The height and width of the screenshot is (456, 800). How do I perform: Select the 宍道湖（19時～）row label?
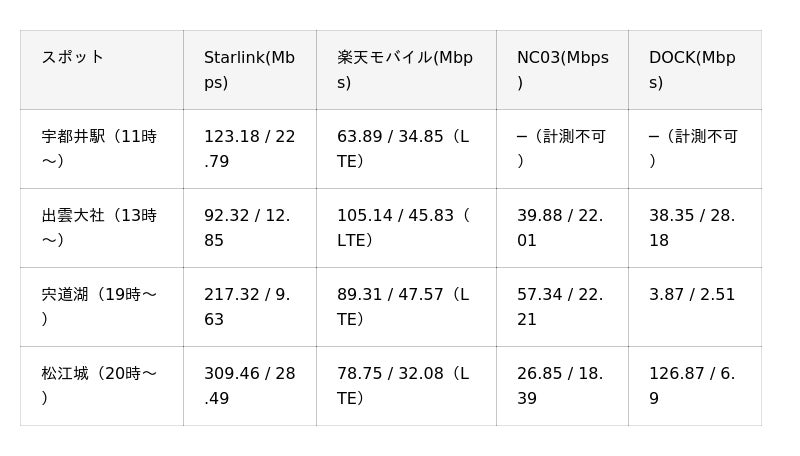click(102, 307)
